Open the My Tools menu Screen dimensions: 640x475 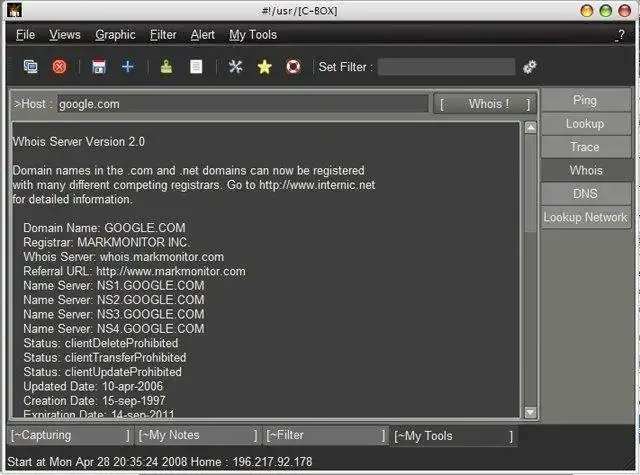click(x=253, y=35)
